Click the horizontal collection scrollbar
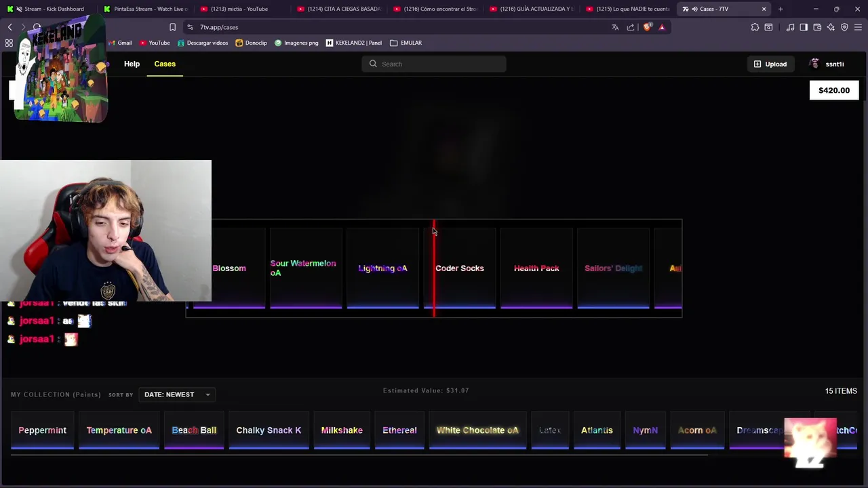The image size is (868, 488). coord(359,455)
